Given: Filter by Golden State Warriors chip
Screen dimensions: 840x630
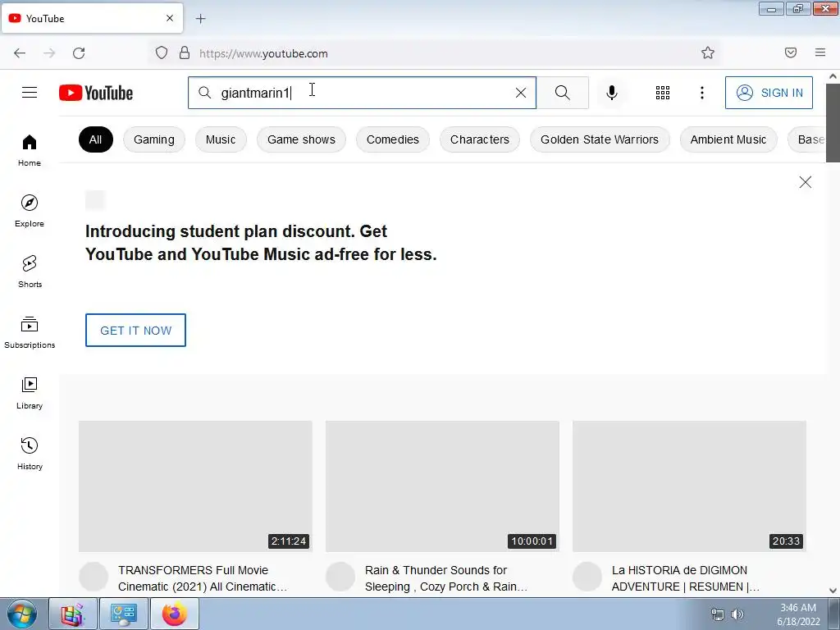Looking at the screenshot, I should coord(600,139).
